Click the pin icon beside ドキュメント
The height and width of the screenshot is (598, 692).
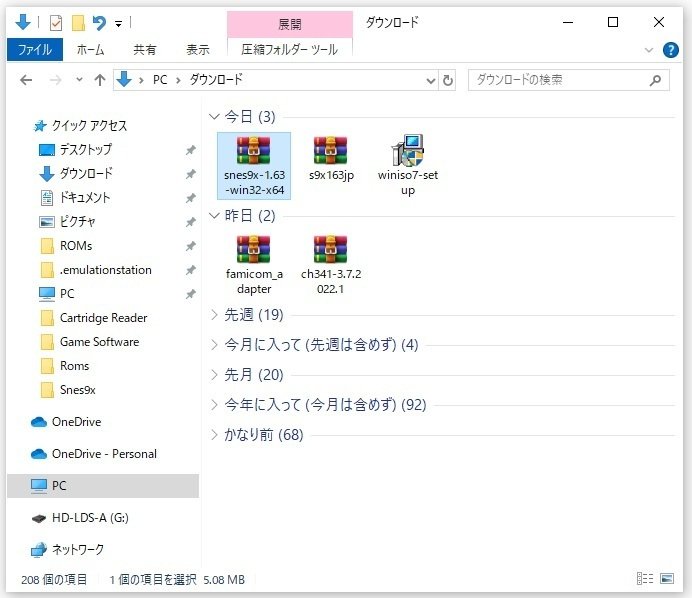click(191, 198)
